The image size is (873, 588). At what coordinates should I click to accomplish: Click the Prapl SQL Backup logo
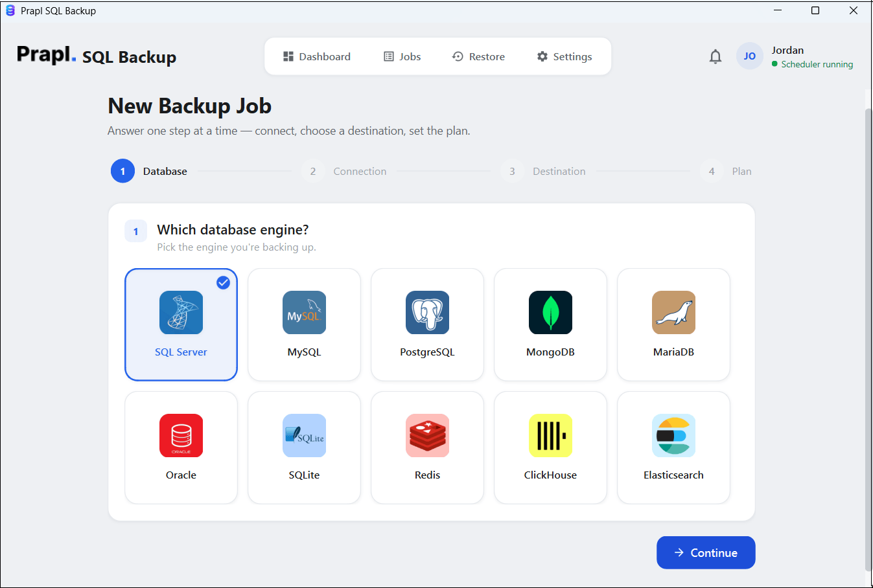coord(97,56)
